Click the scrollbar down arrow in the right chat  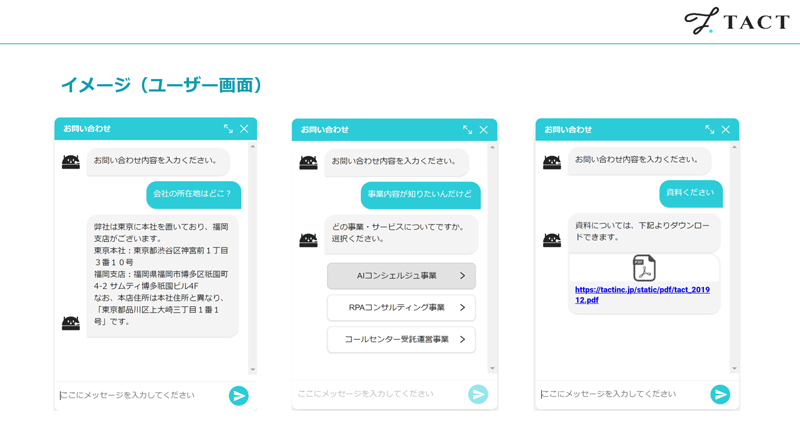tap(734, 369)
